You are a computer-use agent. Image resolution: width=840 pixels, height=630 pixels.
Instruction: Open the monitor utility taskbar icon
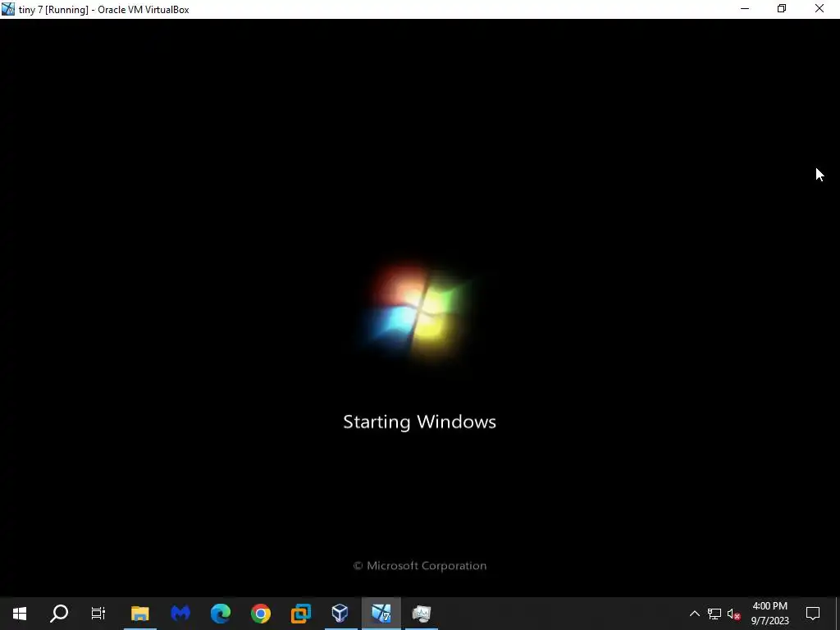[x=421, y=614]
